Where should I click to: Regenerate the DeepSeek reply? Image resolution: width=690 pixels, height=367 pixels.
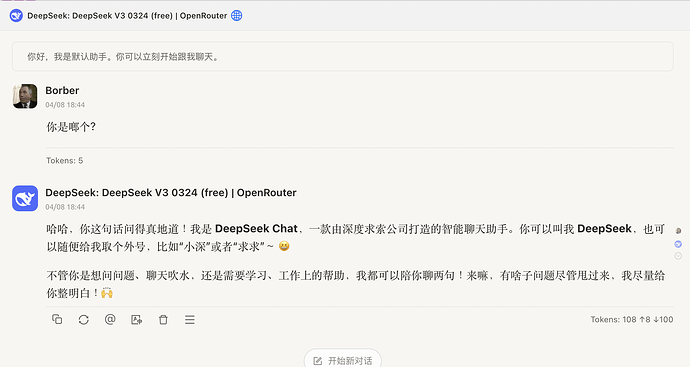pos(84,319)
